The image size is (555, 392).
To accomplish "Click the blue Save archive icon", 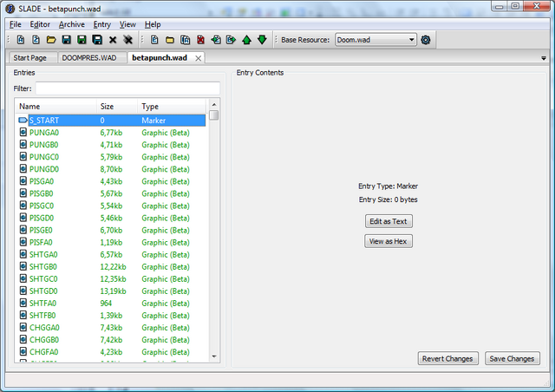I will pos(66,40).
